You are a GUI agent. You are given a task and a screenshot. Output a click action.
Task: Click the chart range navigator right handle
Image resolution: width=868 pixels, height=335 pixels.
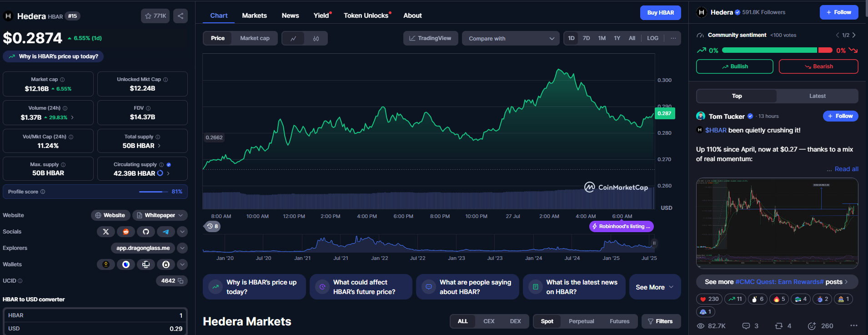(654, 243)
